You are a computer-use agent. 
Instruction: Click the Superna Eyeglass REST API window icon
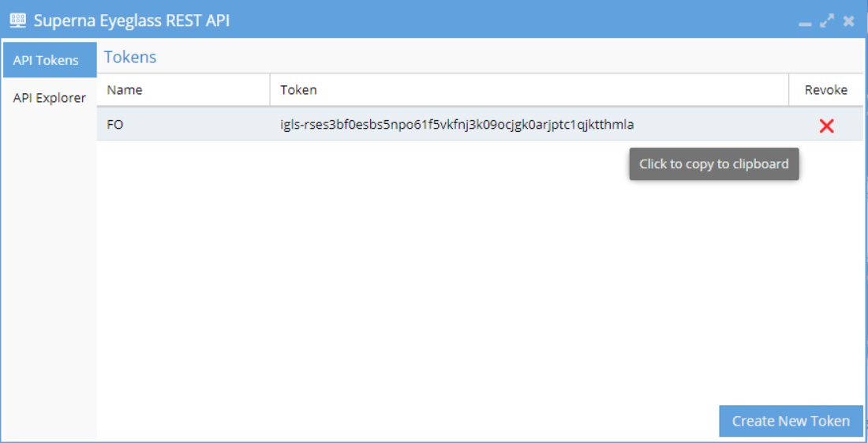pos(18,21)
